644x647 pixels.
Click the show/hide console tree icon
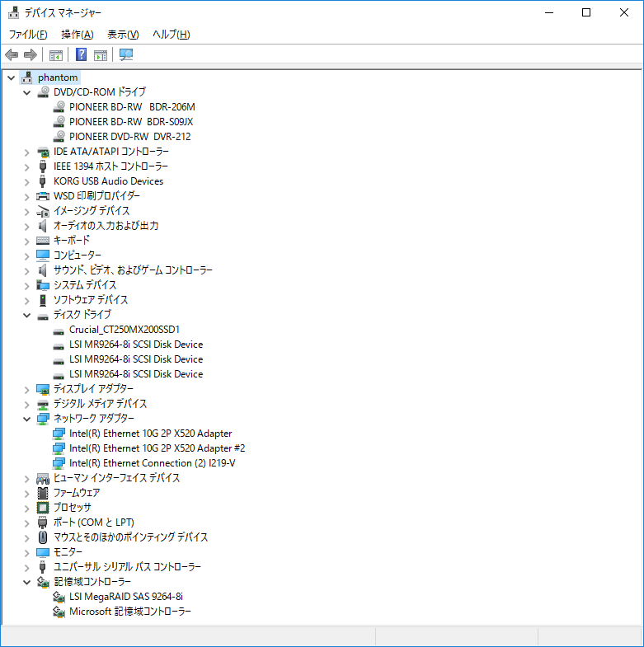[x=56, y=54]
